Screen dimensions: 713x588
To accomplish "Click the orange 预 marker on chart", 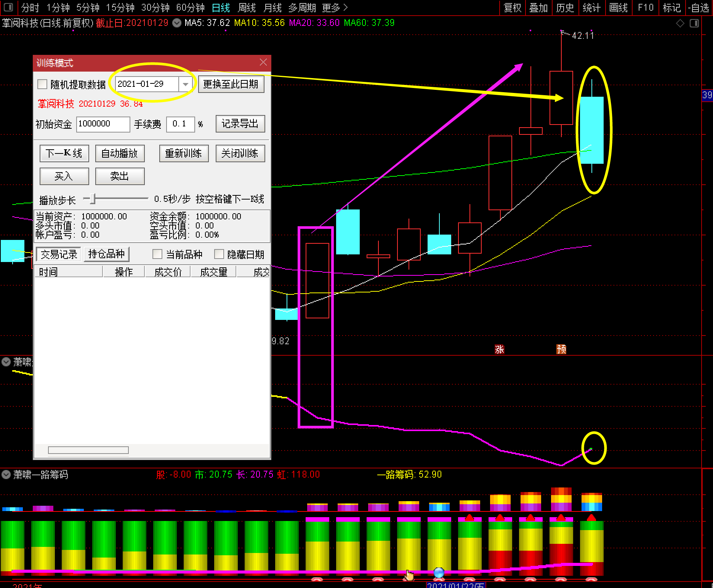I will tap(561, 349).
